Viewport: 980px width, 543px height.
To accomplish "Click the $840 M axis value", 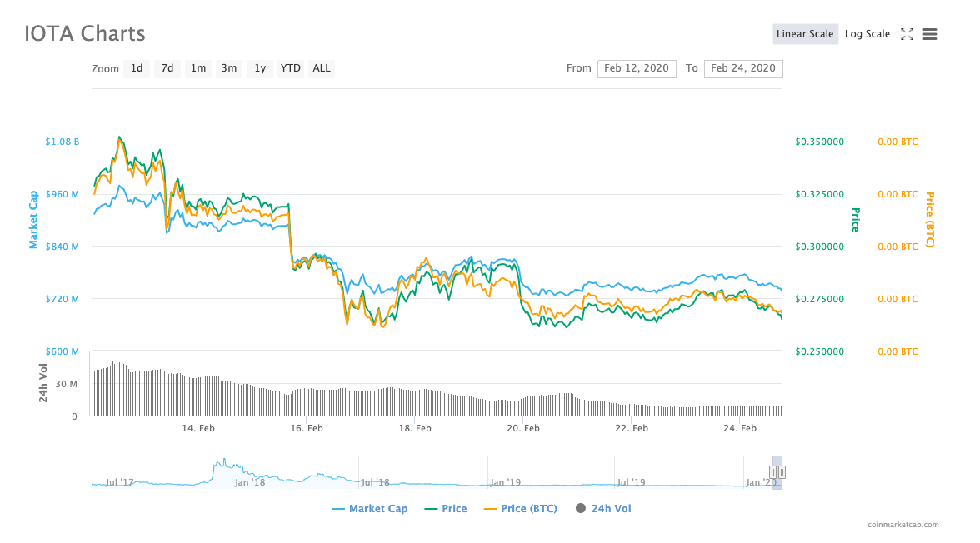I will pyautogui.click(x=62, y=247).
